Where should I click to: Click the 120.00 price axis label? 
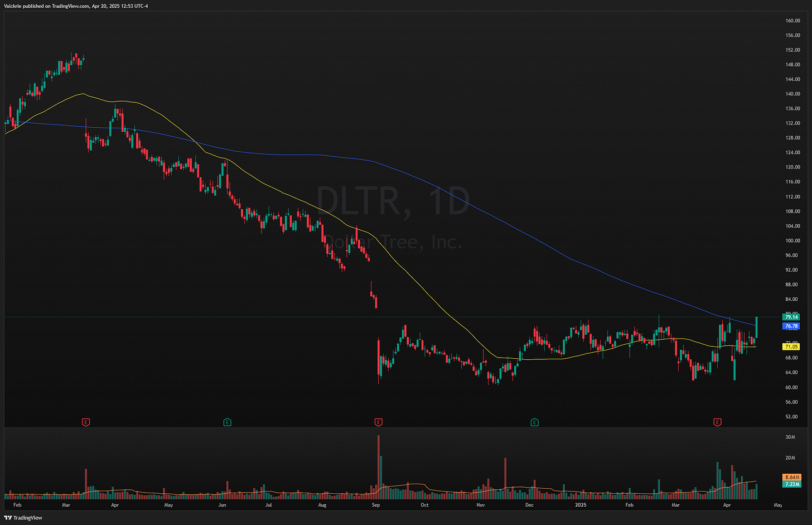tap(792, 167)
